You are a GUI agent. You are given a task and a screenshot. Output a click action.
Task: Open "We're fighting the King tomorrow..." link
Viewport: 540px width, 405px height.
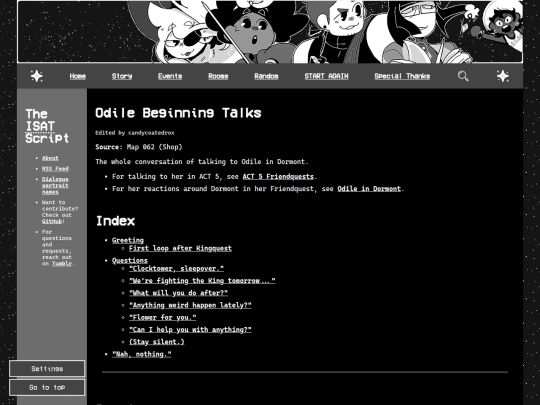pyautogui.click(x=202, y=280)
